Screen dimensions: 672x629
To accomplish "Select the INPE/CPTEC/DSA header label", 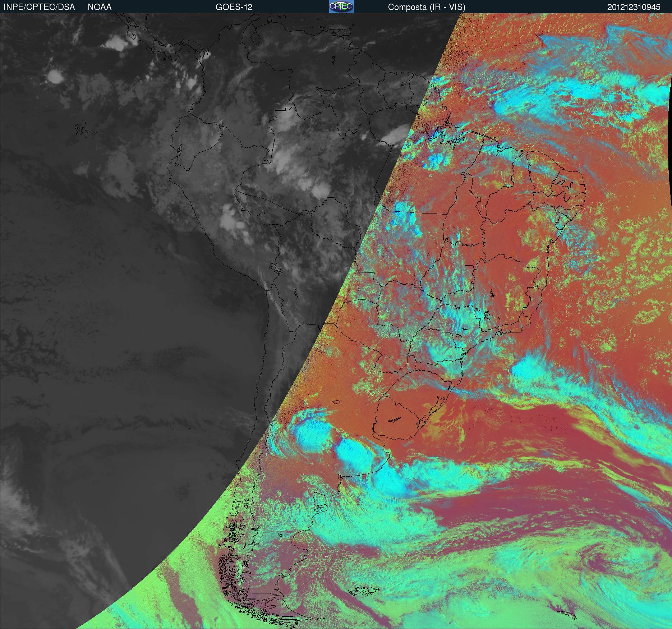I will pyautogui.click(x=39, y=7).
